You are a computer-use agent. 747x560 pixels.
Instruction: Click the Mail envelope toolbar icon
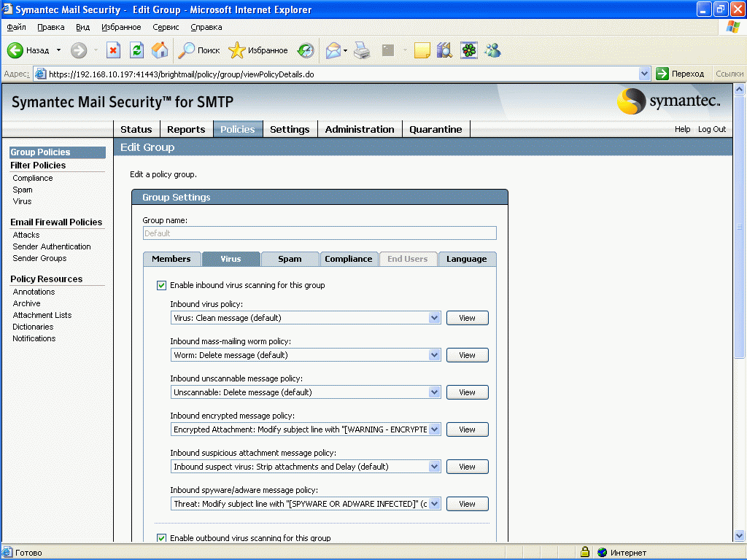click(333, 50)
